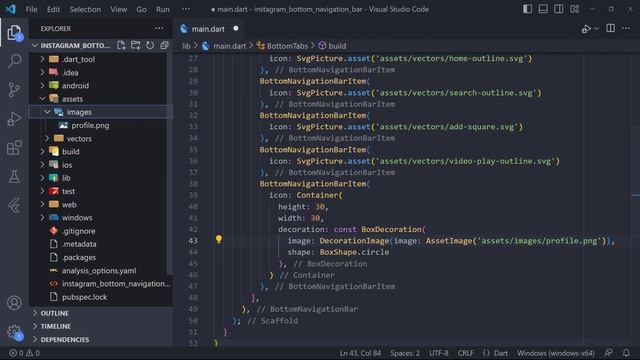This screenshot has height=360, width=640.
Task: Open the Accounts menu icon
Action: click(x=14, y=303)
